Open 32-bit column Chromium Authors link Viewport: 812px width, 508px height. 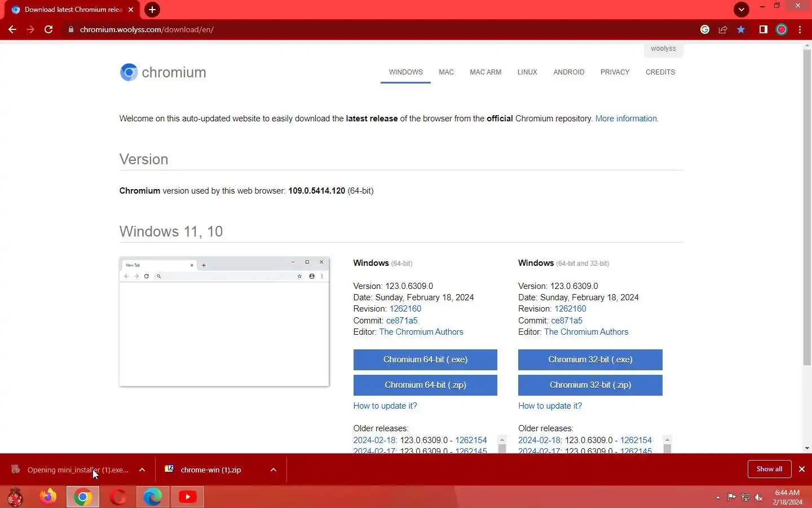[x=586, y=332]
